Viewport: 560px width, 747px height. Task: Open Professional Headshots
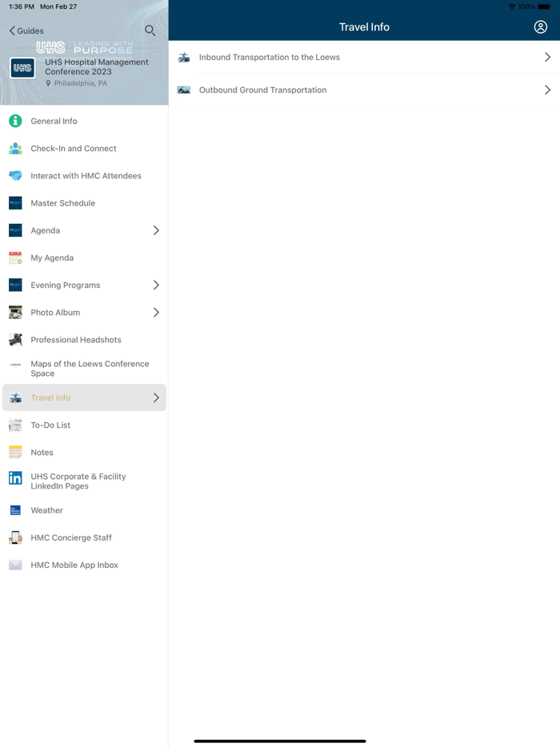(x=84, y=340)
